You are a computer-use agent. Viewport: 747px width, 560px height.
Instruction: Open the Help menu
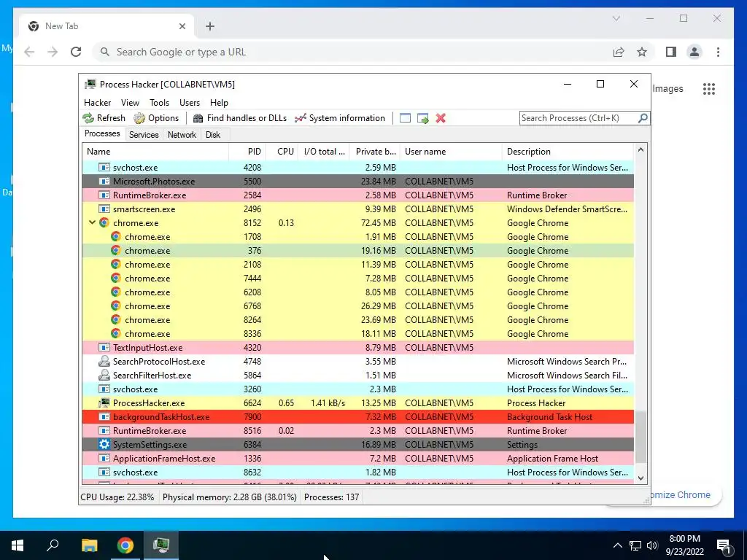(219, 102)
